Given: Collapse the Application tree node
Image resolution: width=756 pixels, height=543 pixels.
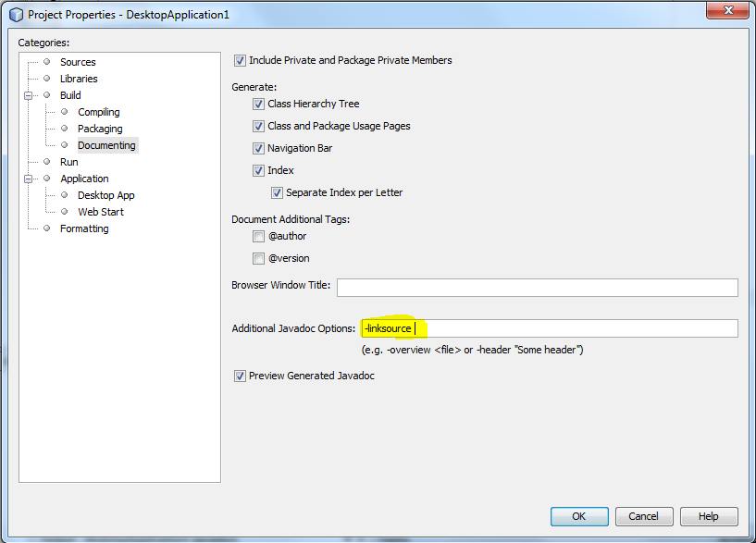Looking at the screenshot, I should click(x=29, y=179).
